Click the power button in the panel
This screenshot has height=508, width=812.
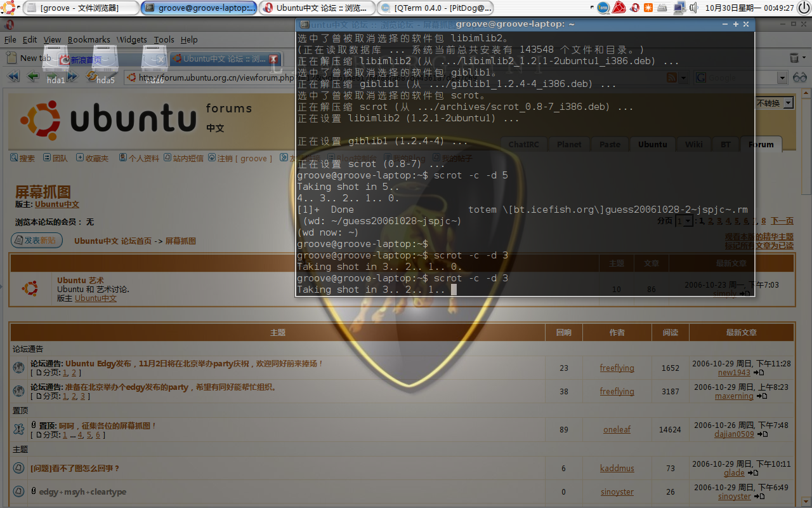804,8
